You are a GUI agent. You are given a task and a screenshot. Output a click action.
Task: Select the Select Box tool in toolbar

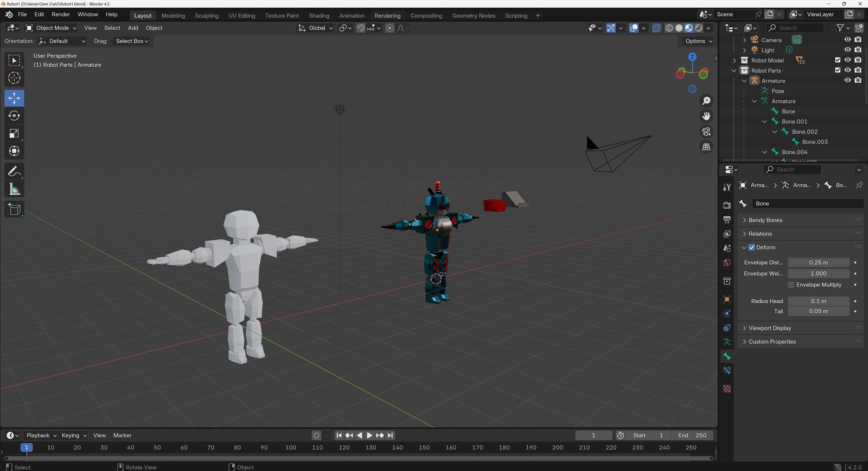coord(14,60)
